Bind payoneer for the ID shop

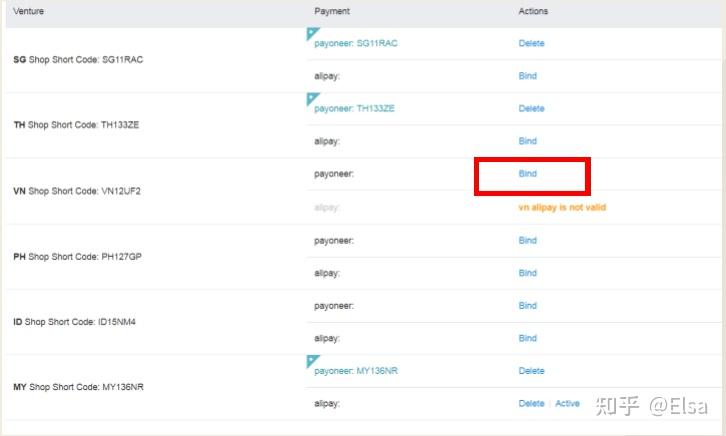[x=527, y=305]
